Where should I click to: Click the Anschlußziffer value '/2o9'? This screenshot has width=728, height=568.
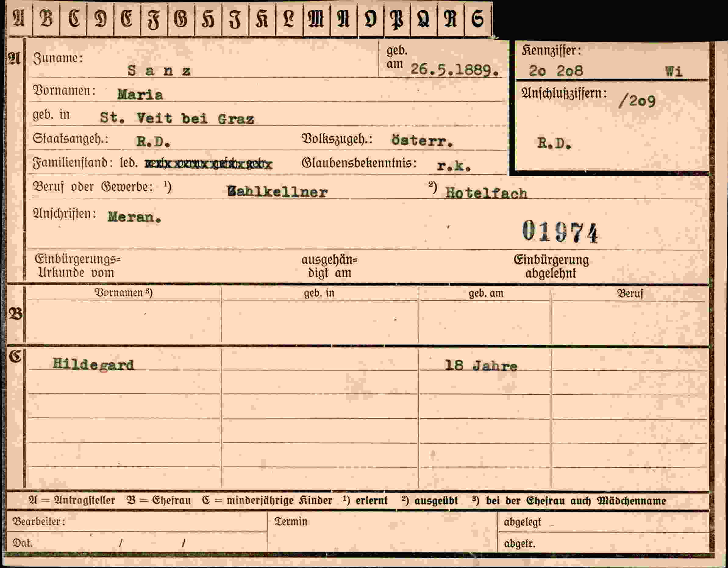click(637, 101)
